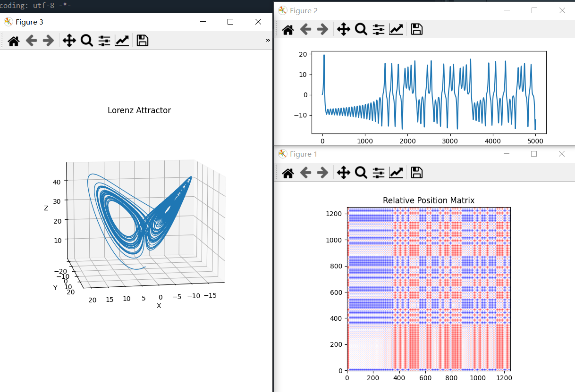Image resolution: width=575 pixels, height=392 pixels.
Task: Click the Home reset view icon in Figure 3
Action: 14,41
